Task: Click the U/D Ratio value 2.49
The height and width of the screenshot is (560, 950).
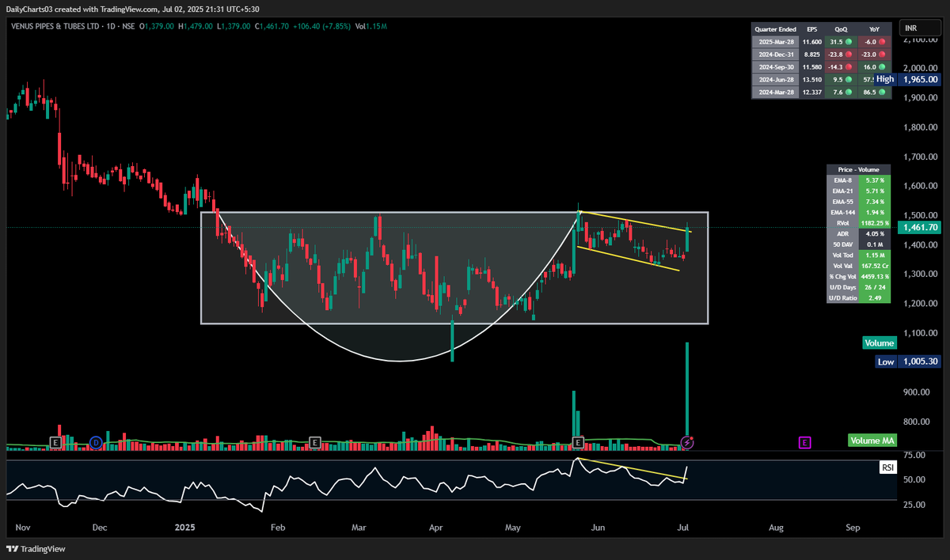Action: 874,298
